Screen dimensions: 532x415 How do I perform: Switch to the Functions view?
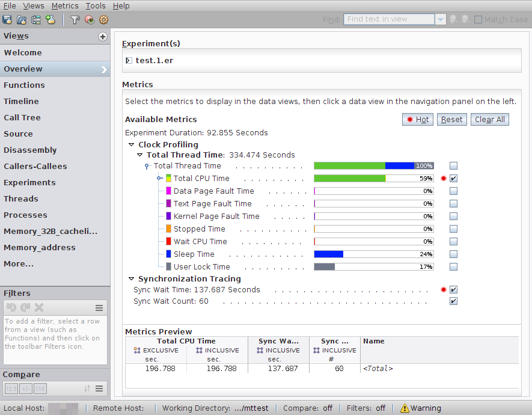tap(55, 85)
